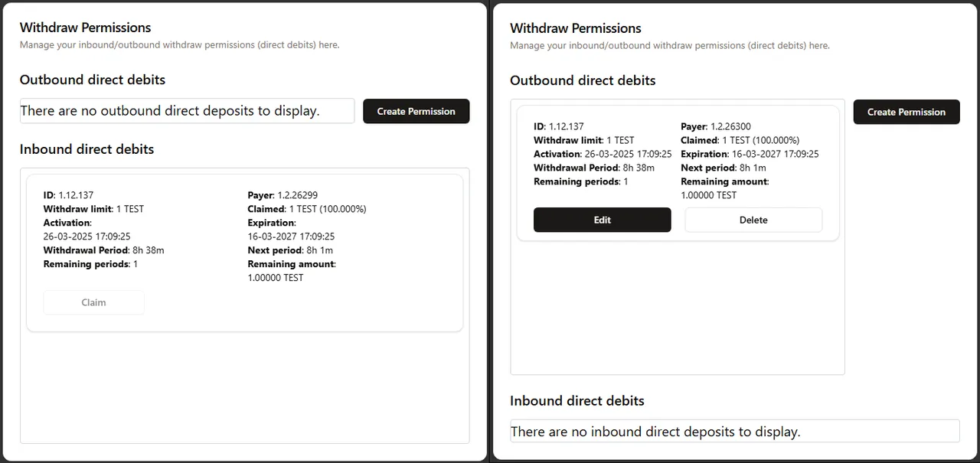The height and width of the screenshot is (463, 980).
Task: Click the ID 1.12.137 text in inbound card
Action: click(68, 195)
